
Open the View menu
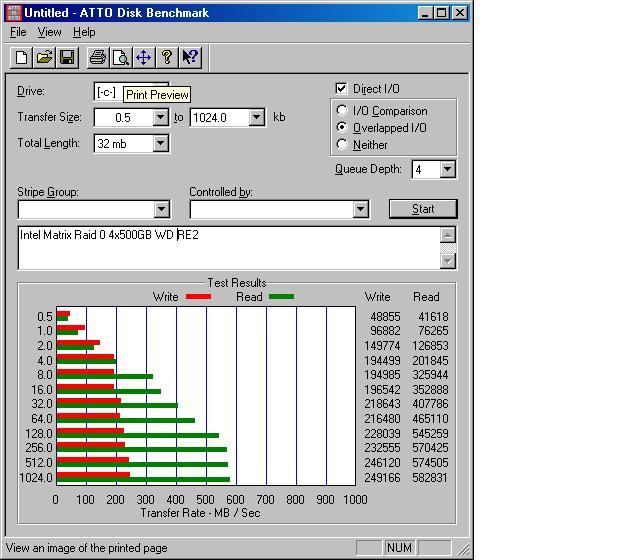[x=49, y=32]
